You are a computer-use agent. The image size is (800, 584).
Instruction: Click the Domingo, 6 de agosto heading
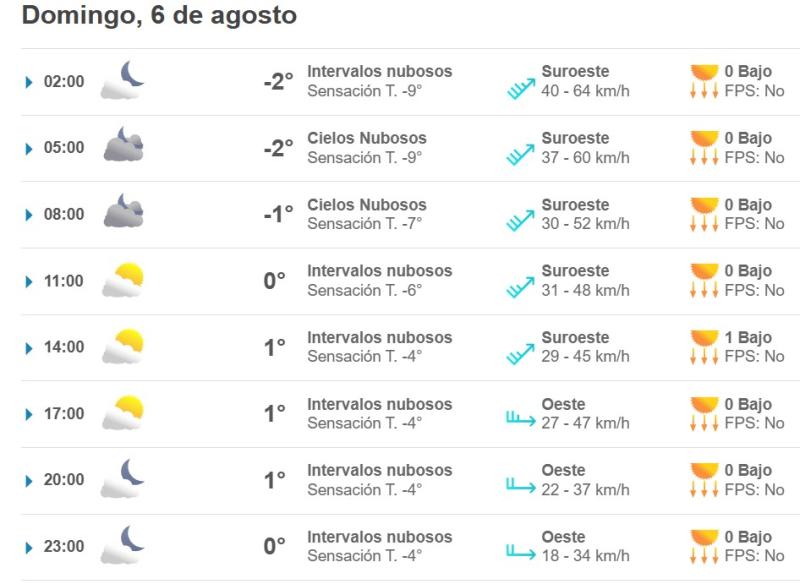(x=159, y=17)
